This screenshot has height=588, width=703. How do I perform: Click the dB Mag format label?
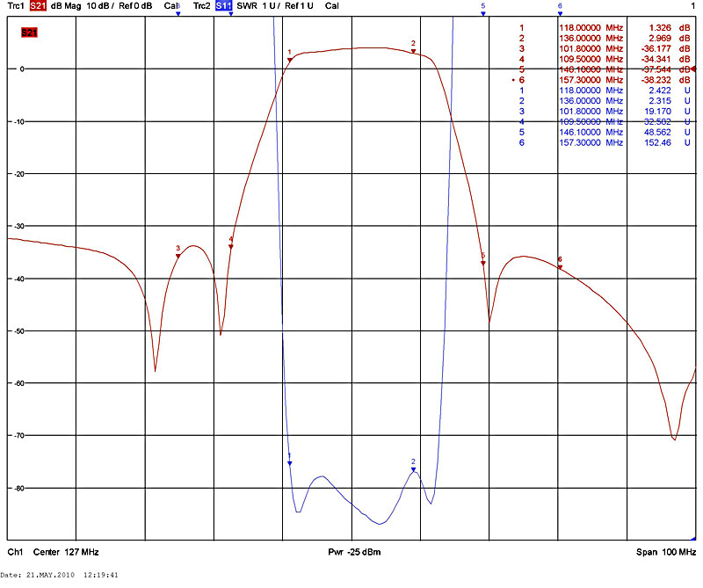click(66, 6)
